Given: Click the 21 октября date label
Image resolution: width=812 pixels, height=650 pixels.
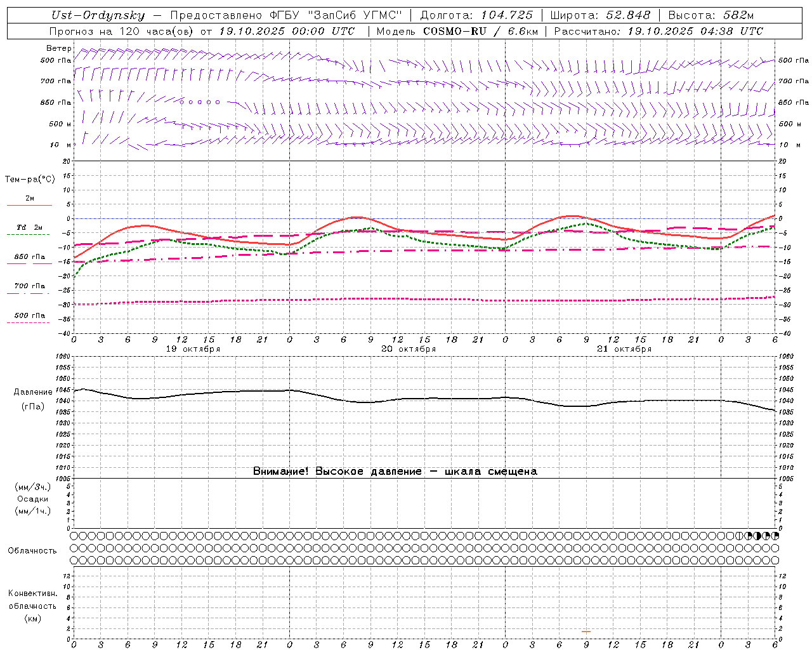Looking at the screenshot, I should (x=624, y=349).
